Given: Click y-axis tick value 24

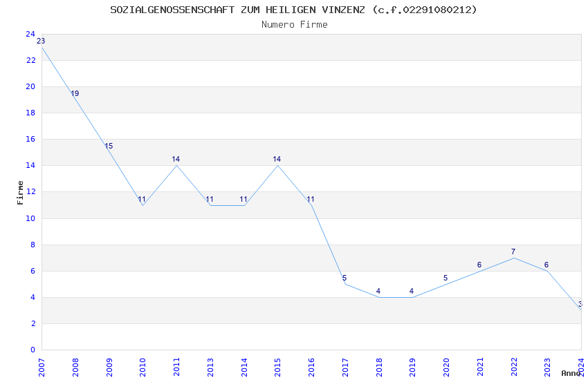Looking at the screenshot, I should coord(30,34).
